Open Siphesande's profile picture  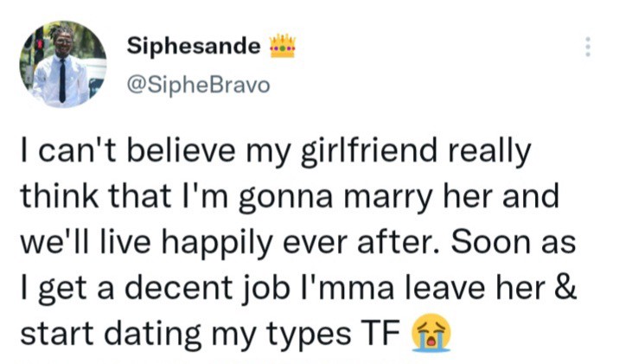pos(63,66)
